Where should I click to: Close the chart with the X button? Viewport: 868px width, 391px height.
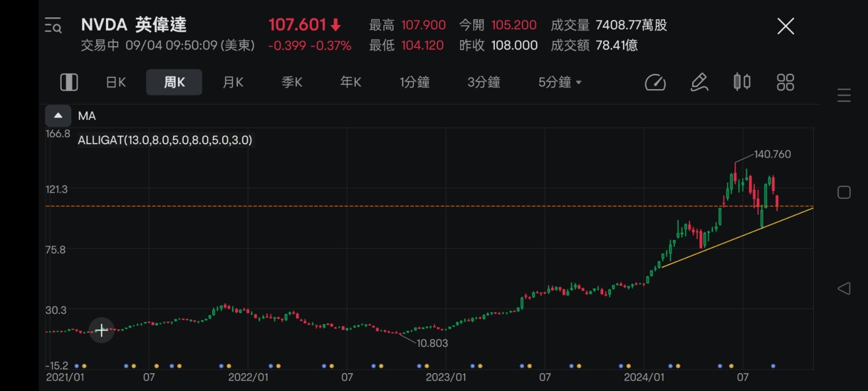(x=786, y=26)
